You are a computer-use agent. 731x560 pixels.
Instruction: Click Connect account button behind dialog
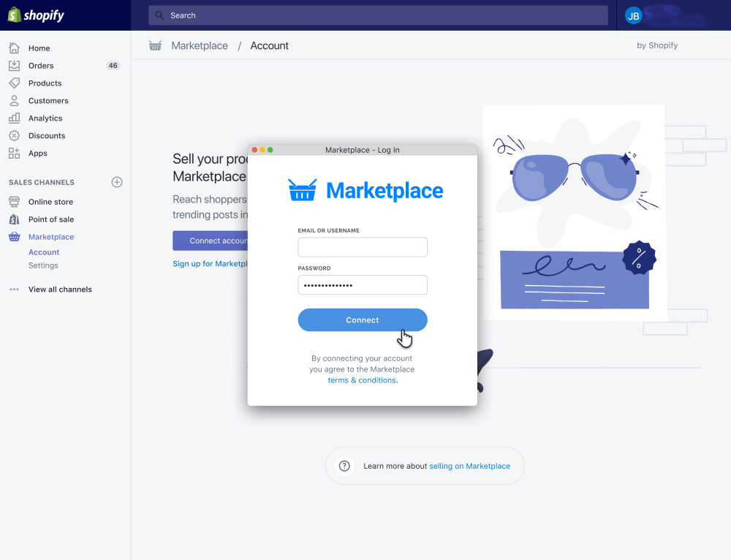[x=211, y=241]
